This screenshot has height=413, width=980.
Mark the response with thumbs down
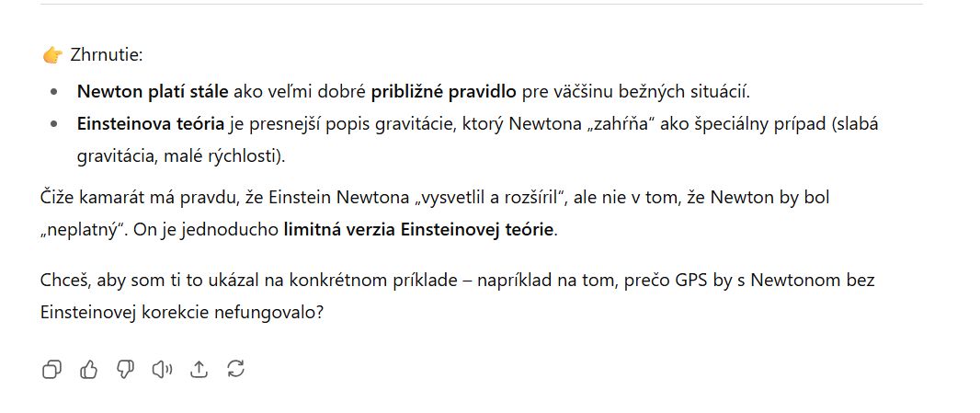click(125, 370)
